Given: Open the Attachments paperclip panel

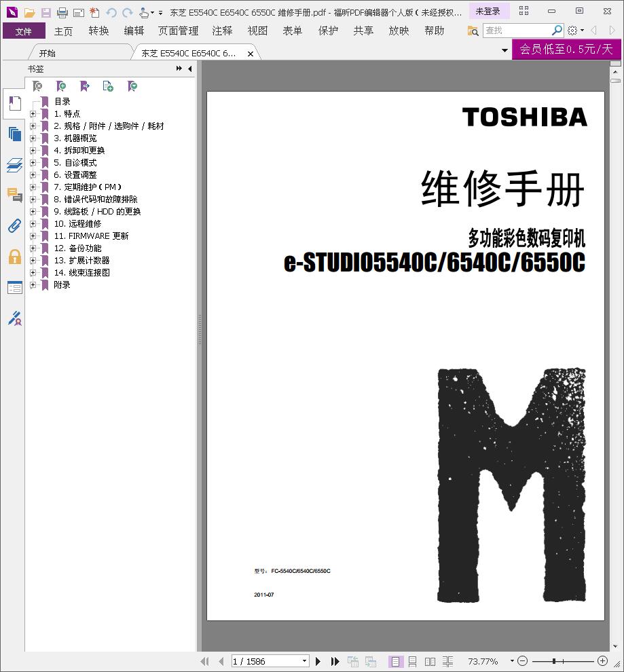Looking at the screenshot, I should (x=14, y=226).
